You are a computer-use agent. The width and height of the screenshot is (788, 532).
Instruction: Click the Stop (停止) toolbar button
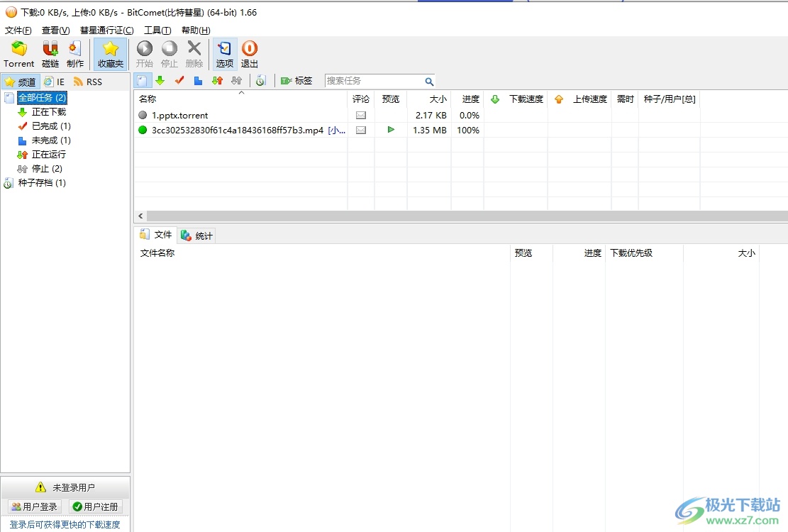pos(170,54)
